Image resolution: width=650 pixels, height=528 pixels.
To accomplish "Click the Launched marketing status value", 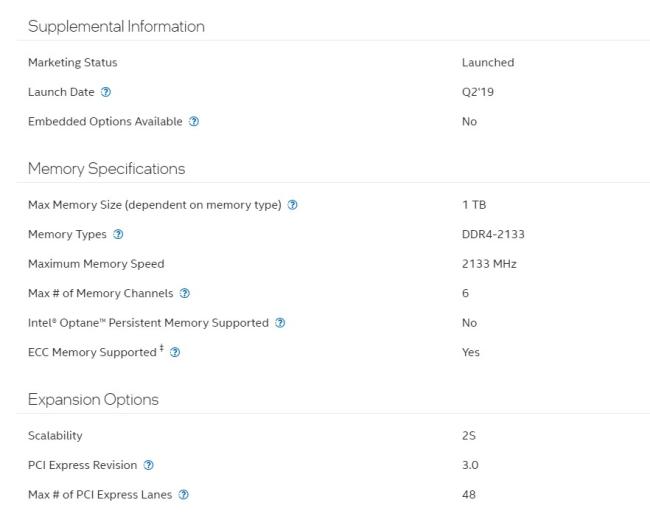I will click(x=487, y=63).
